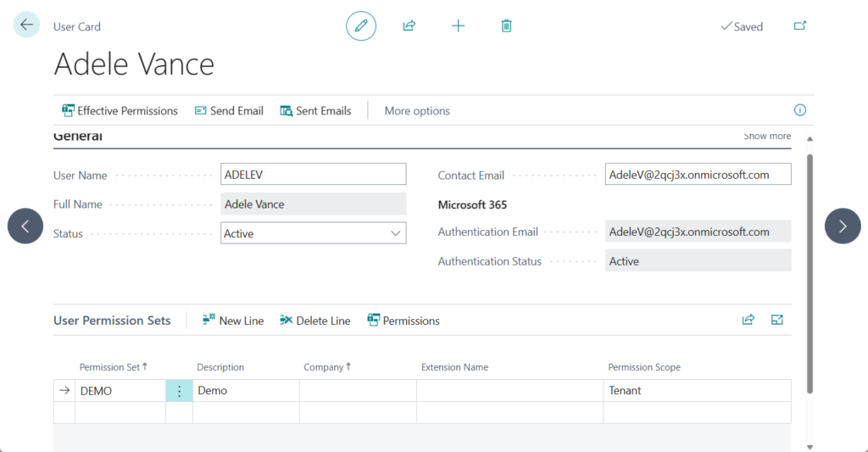Add a New Line to permission sets
The width and height of the screenshot is (868, 452).
[x=233, y=321]
